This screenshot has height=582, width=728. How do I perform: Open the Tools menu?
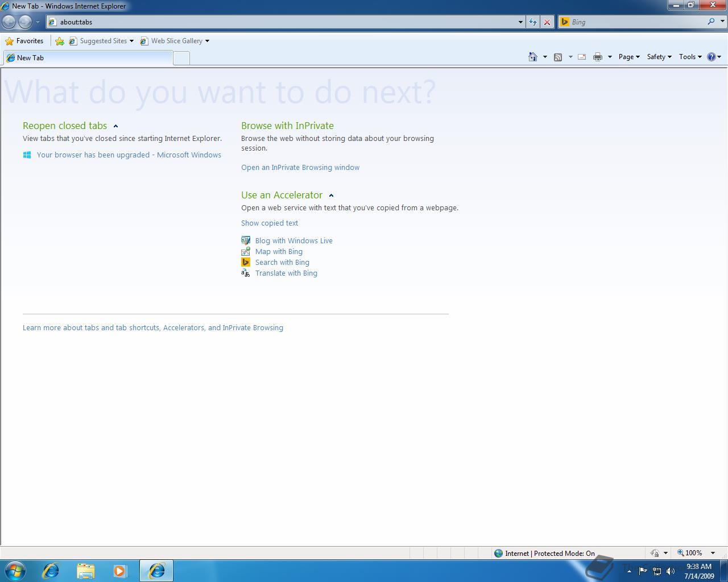tap(690, 57)
